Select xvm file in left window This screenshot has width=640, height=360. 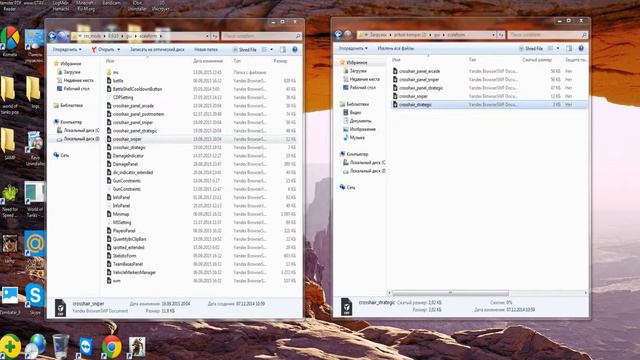(x=116, y=280)
